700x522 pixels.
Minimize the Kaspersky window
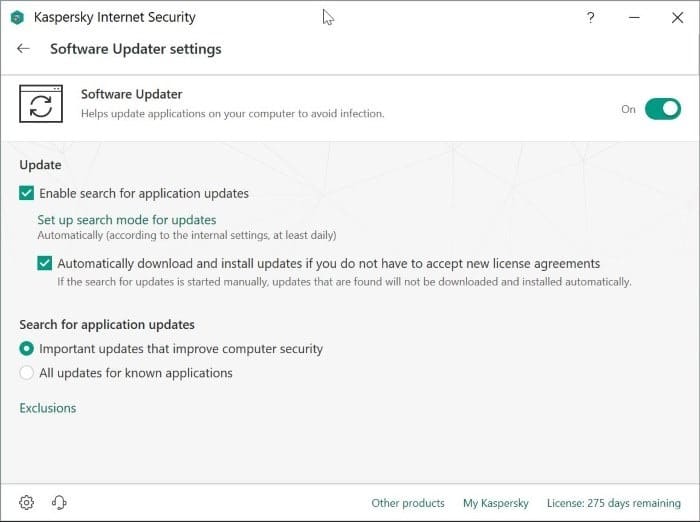click(x=634, y=18)
